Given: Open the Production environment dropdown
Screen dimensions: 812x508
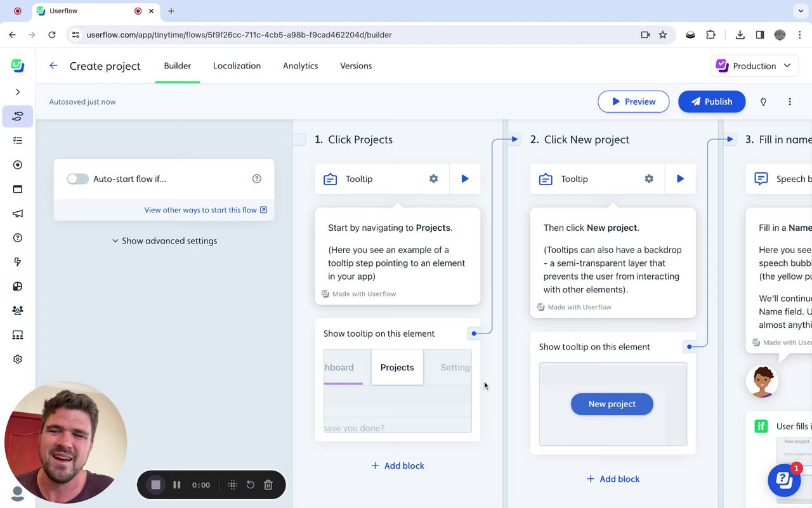Looking at the screenshot, I should 754,66.
